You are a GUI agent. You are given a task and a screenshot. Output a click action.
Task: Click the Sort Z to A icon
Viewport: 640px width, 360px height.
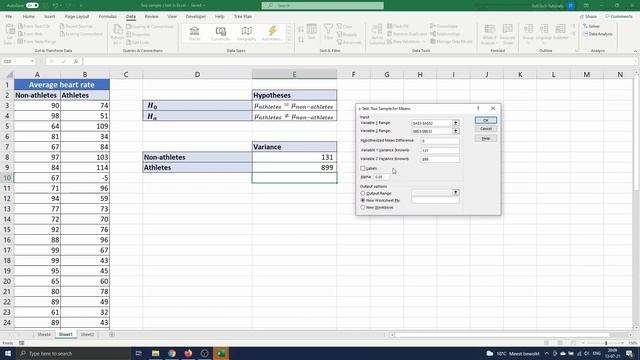(x=301, y=39)
